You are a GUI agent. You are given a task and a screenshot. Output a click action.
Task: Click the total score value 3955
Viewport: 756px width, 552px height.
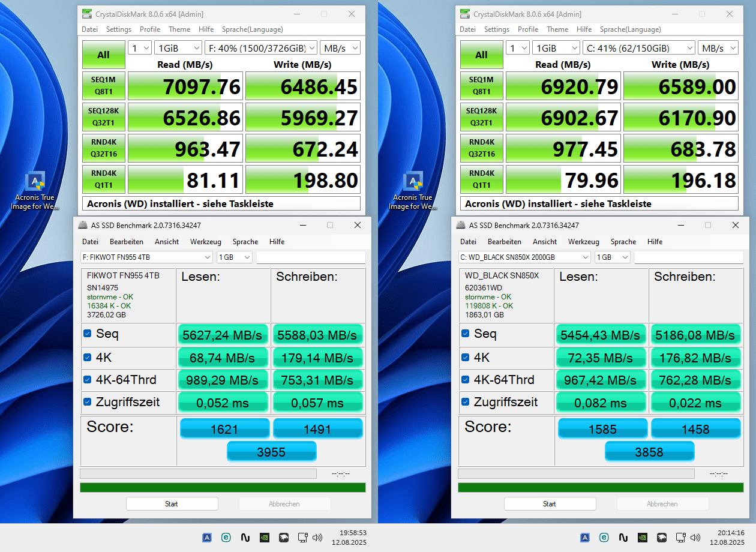(x=271, y=452)
